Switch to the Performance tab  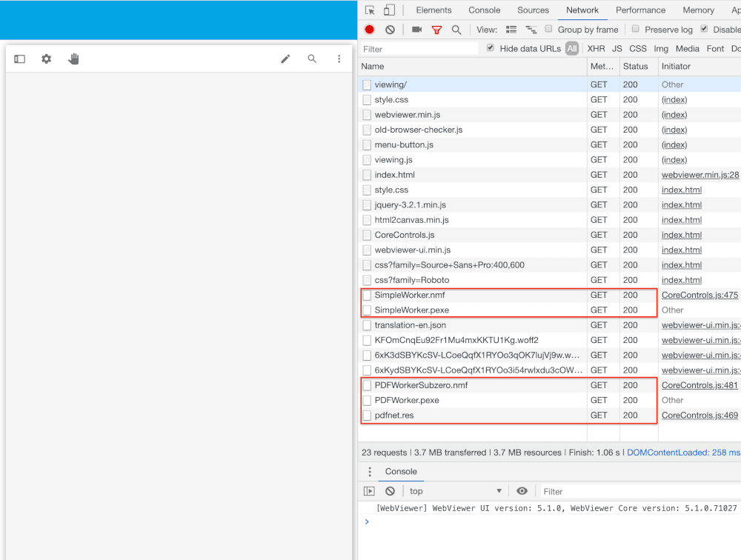(x=640, y=10)
